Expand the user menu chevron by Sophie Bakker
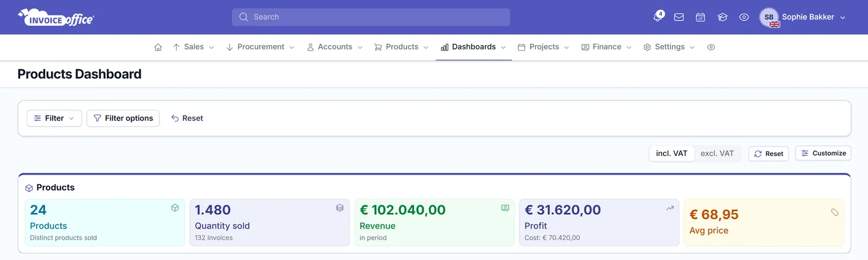 click(843, 18)
